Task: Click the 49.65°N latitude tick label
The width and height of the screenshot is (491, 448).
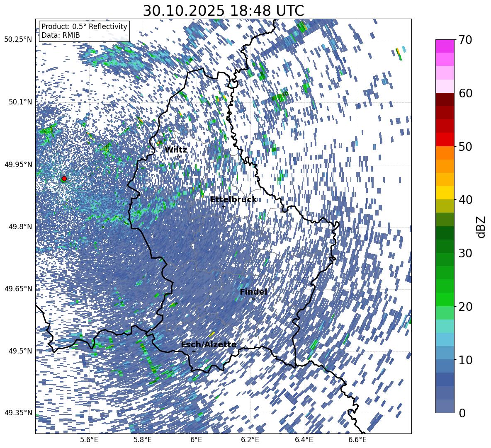Action: click(x=18, y=289)
